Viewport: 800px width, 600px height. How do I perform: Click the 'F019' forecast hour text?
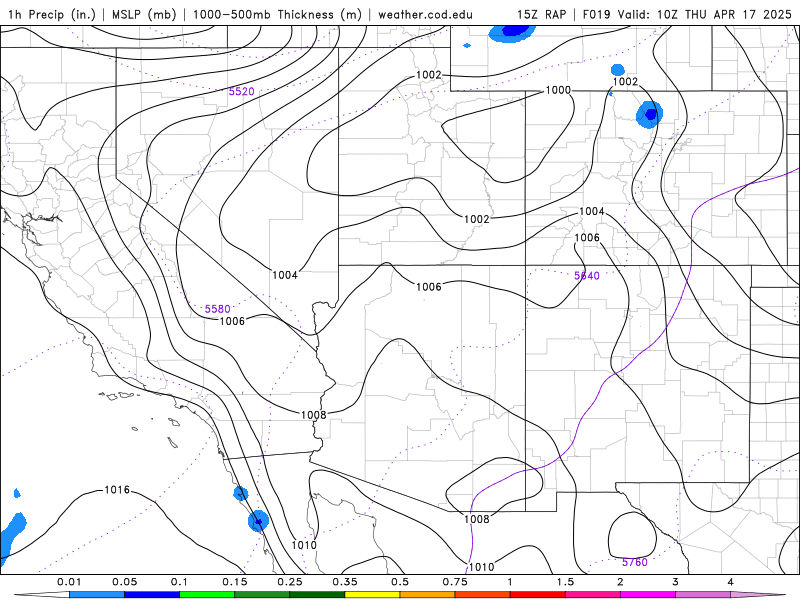(597, 14)
